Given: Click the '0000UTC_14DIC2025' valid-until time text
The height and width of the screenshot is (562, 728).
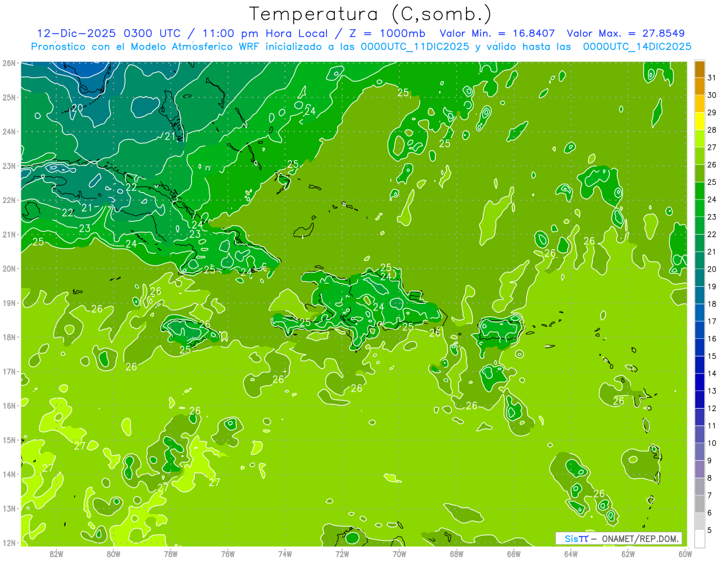Looking at the screenshot, I should tap(637, 47).
